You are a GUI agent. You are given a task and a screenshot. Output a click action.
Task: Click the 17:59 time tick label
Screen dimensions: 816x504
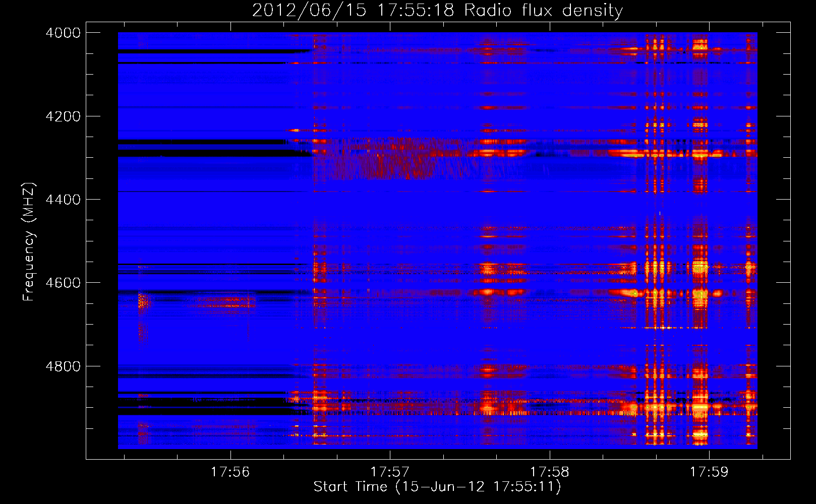[x=709, y=472]
